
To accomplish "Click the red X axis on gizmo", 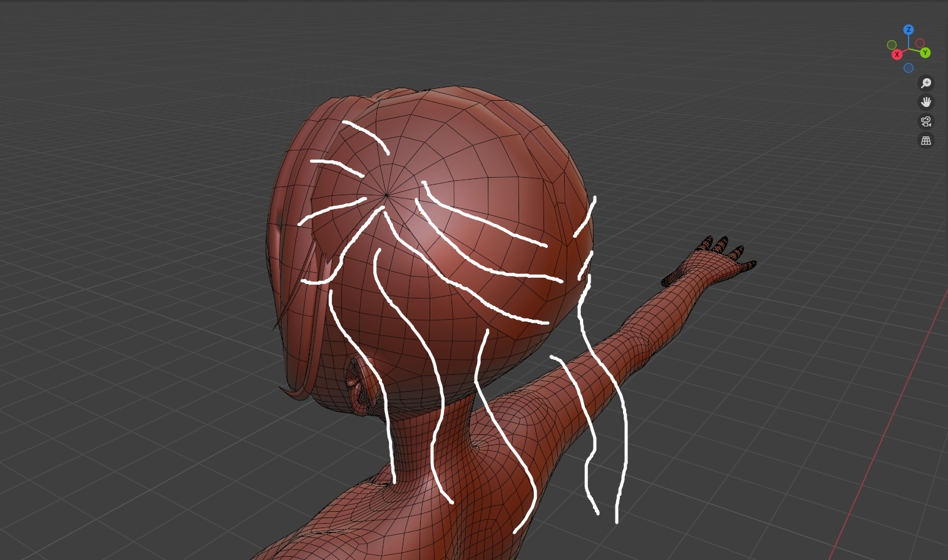I will point(897,54).
